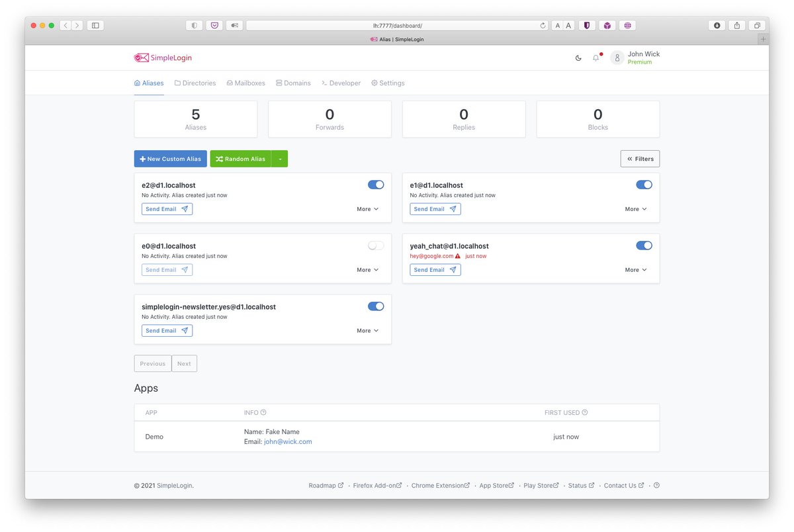Image resolution: width=794 pixels, height=532 pixels.
Task: Disable the e2@d1.localhost alias toggle
Action: tap(375, 185)
